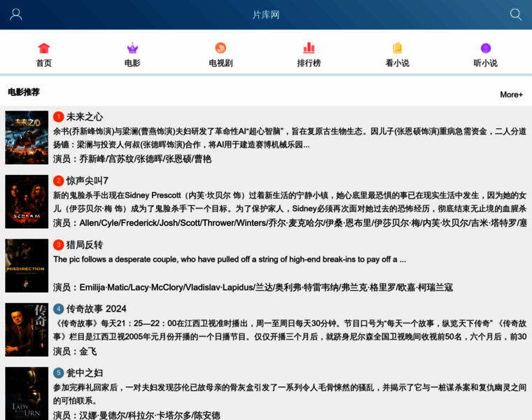Image resolution: width=532 pixels, height=420 pixels.
Task: Click cast line starting with Allen/Cyle/Frederick
Action: pos(290,223)
